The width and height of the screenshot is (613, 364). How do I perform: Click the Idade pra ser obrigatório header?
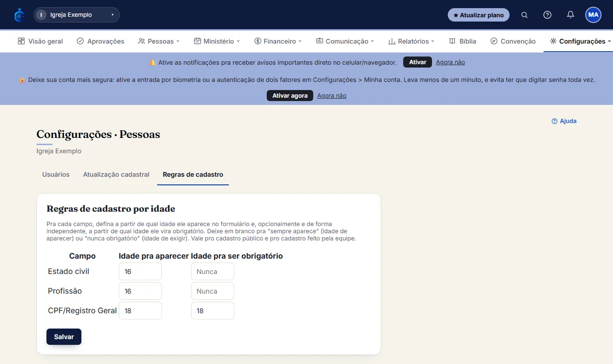coord(237,256)
